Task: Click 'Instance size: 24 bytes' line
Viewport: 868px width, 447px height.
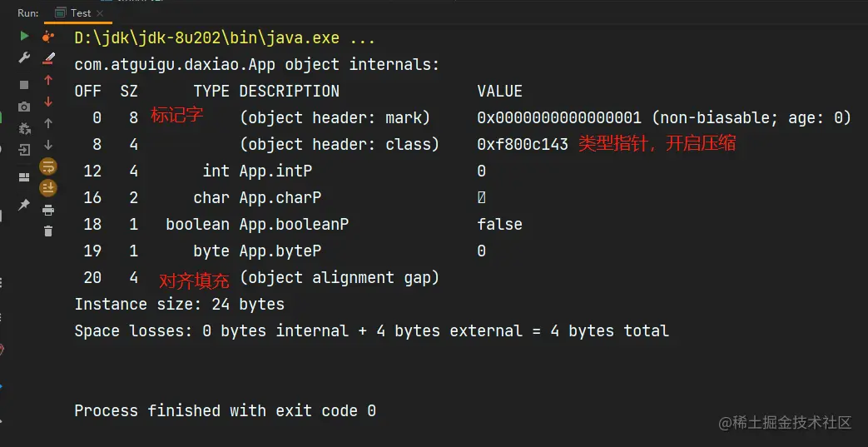Action: tap(180, 304)
